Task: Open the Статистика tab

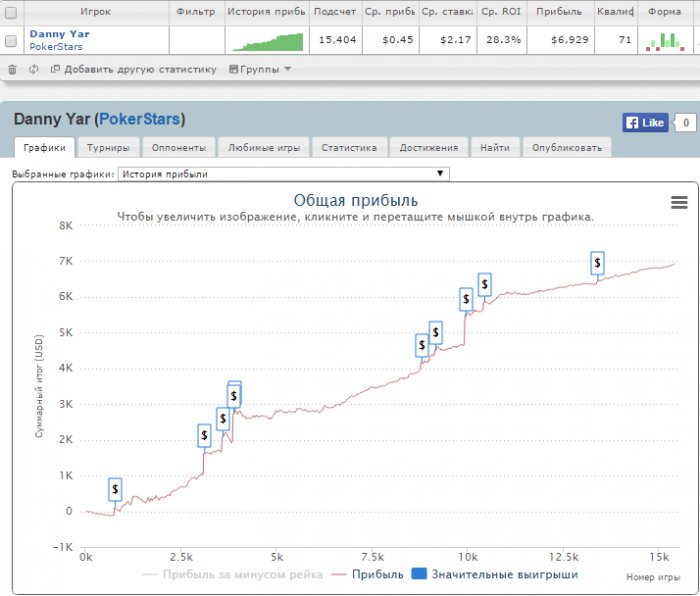Action: point(349,147)
